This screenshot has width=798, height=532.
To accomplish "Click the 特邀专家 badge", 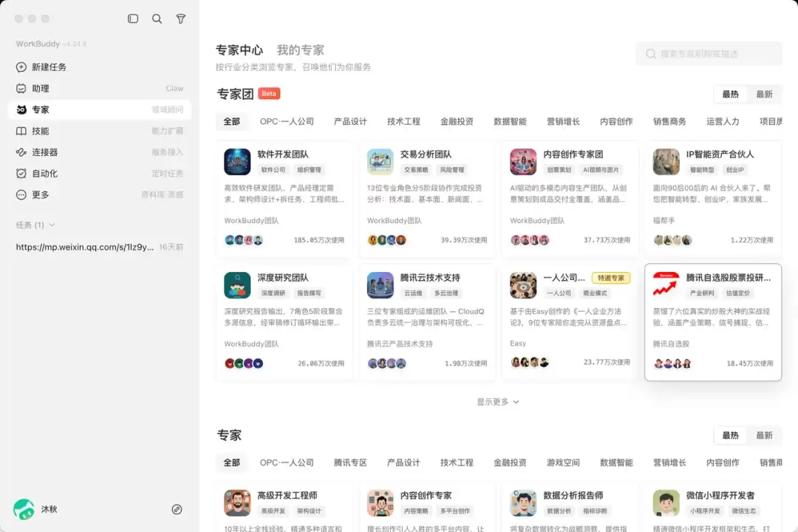I will coord(611,278).
